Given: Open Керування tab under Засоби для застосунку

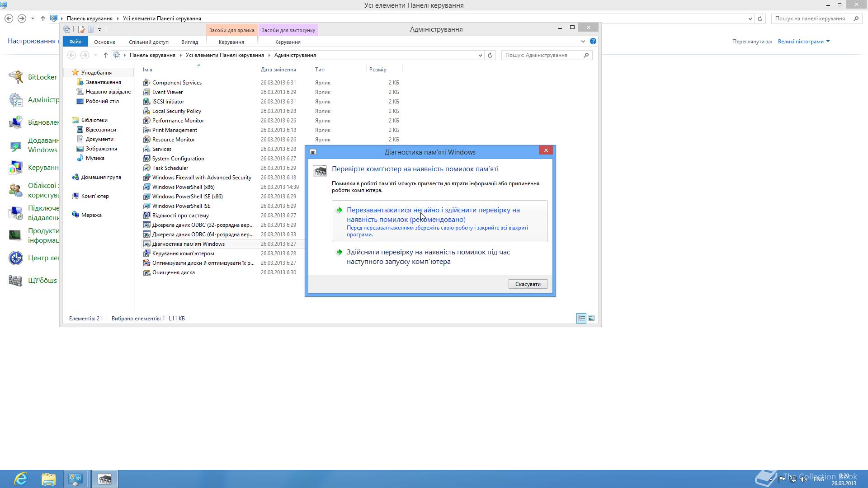Looking at the screenshot, I should (x=288, y=42).
